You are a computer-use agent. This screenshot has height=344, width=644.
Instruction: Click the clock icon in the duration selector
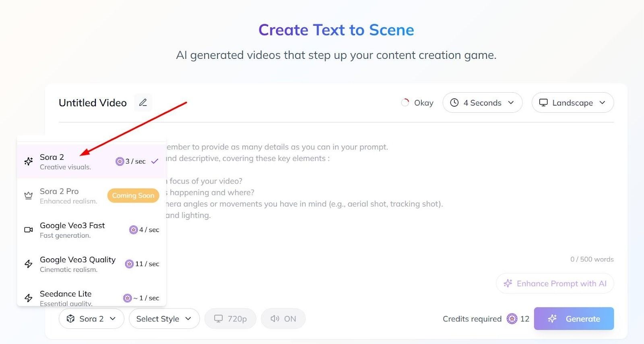pyautogui.click(x=454, y=103)
